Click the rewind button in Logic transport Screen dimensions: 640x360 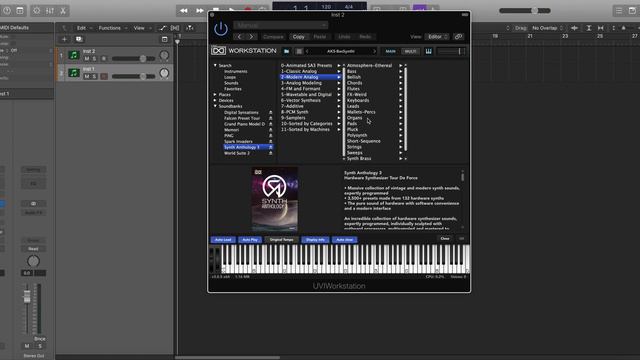coord(184,11)
